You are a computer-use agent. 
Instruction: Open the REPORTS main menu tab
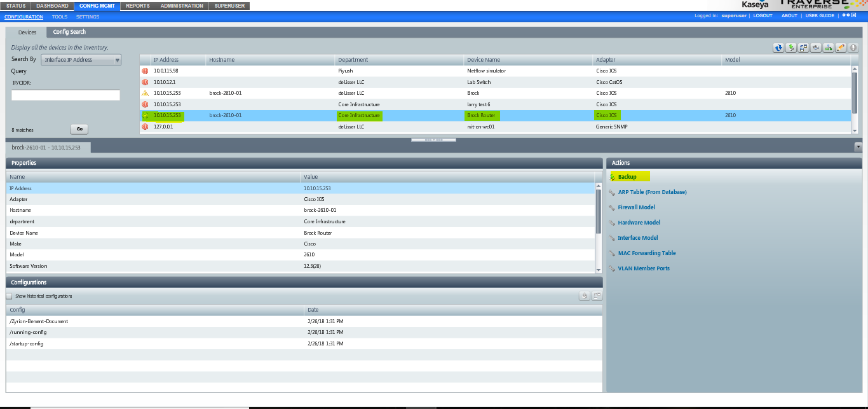pyautogui.click(x=138, y=6)
